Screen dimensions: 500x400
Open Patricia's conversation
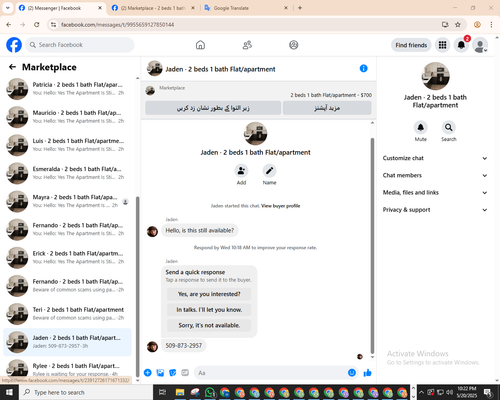pyautogui.click(x=67, y=89)
